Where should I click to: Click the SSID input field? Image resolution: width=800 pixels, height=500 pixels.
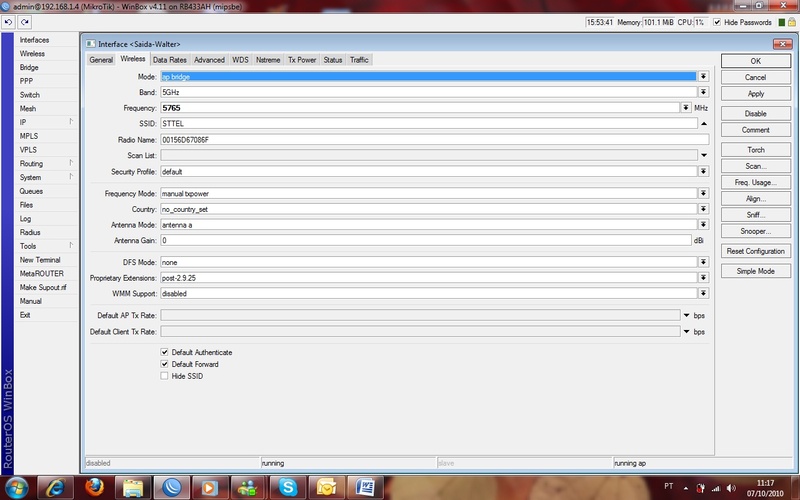pos(429,123)
